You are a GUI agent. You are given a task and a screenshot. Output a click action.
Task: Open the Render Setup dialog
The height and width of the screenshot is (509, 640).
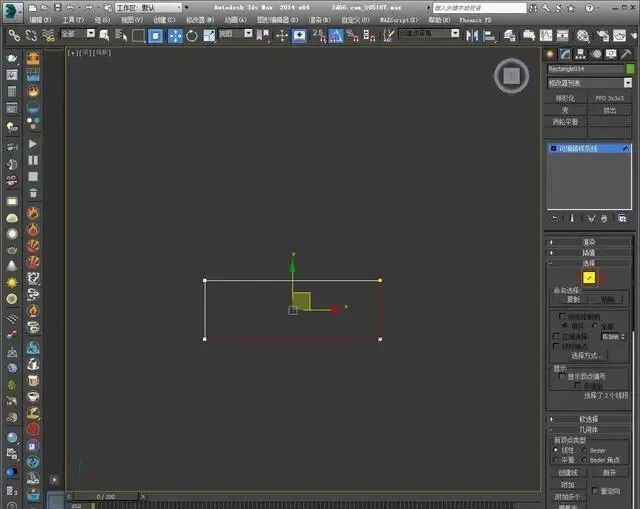click(x=603, y=36)
